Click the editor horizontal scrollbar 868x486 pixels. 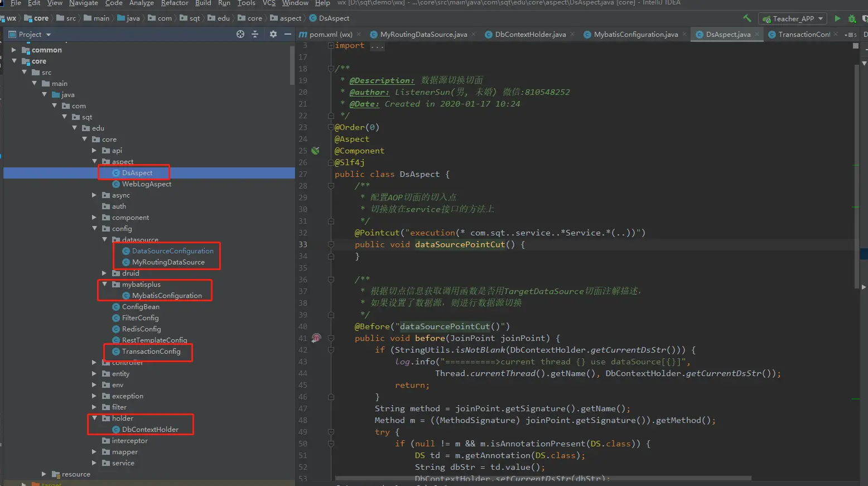coord(543,478)
